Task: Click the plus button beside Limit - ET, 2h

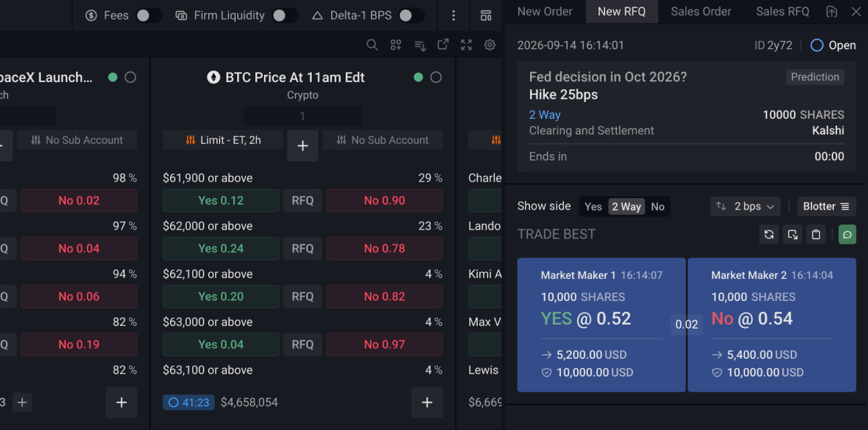Action: tap(302, 146)
